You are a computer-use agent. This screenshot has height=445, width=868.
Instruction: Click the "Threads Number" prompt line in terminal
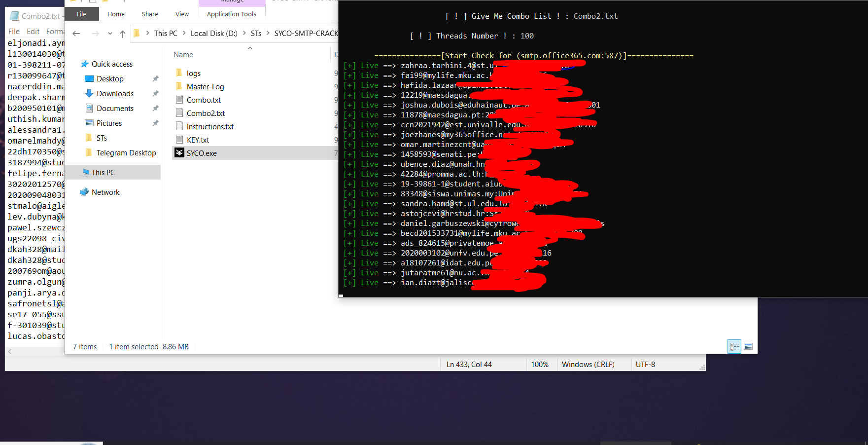[x=472, y=36]
